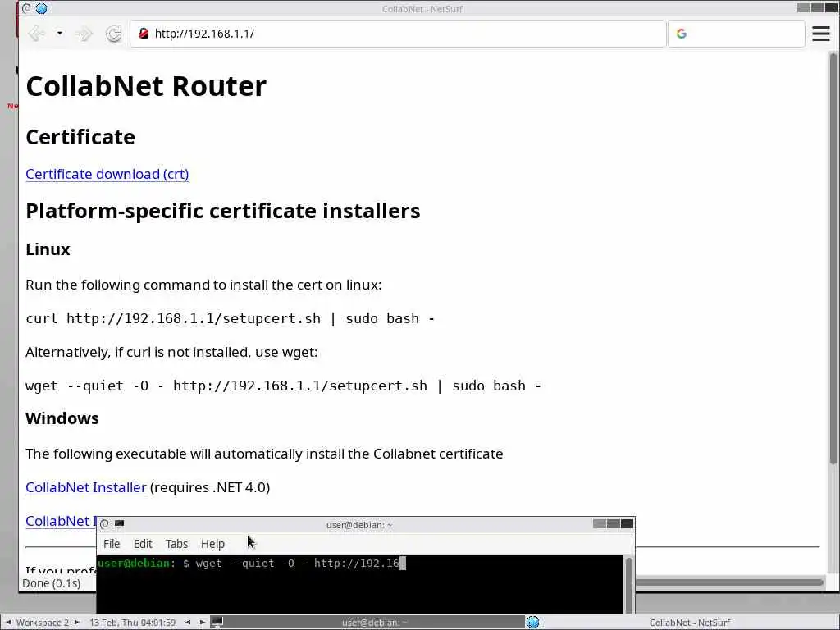Screen dimensions: 840x630
Task: Click the NetSurf page vertical scrollbar
Action: pos(833,257)
